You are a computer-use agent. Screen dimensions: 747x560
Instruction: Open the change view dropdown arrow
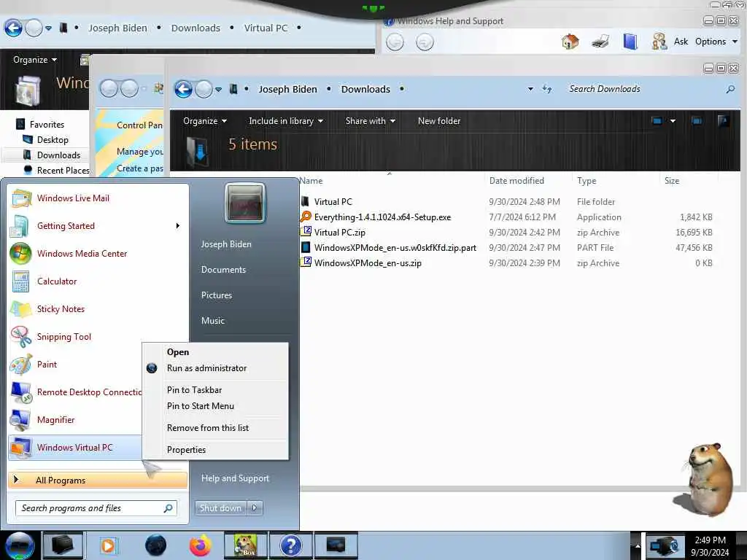(673, 121)
